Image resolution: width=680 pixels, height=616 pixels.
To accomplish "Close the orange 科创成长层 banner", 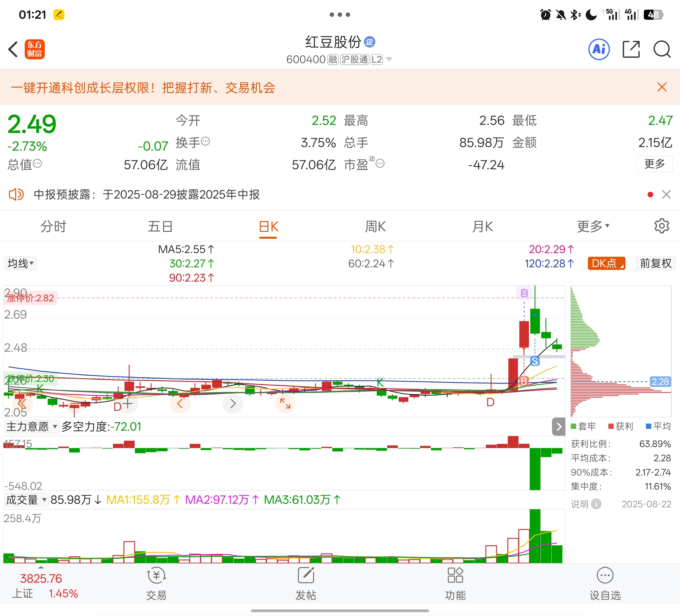I will [662, 87].
